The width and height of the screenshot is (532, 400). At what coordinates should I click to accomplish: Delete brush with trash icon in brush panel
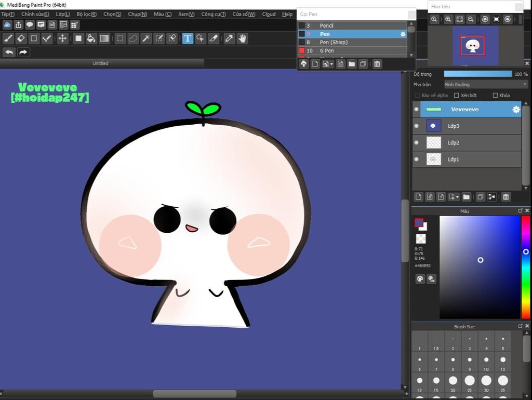click(x=377, y=64)
